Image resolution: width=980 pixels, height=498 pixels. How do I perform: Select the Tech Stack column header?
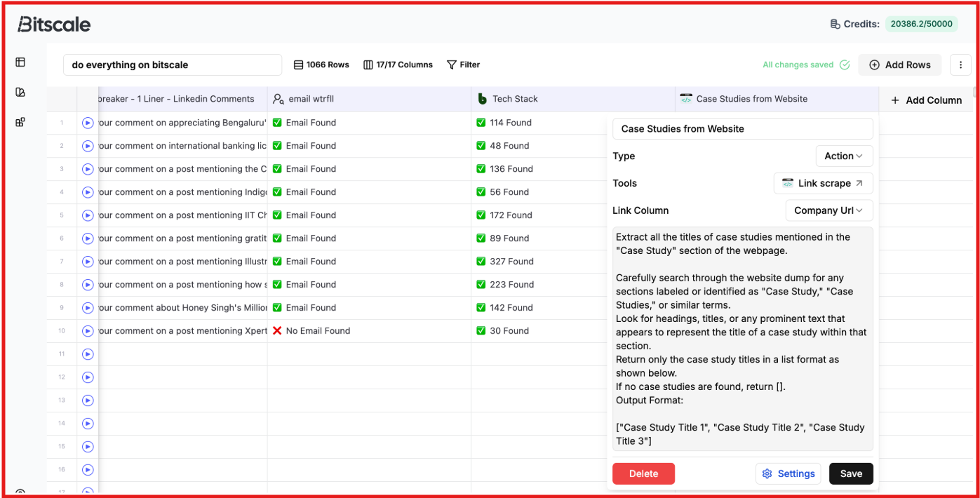click(573, 99)
